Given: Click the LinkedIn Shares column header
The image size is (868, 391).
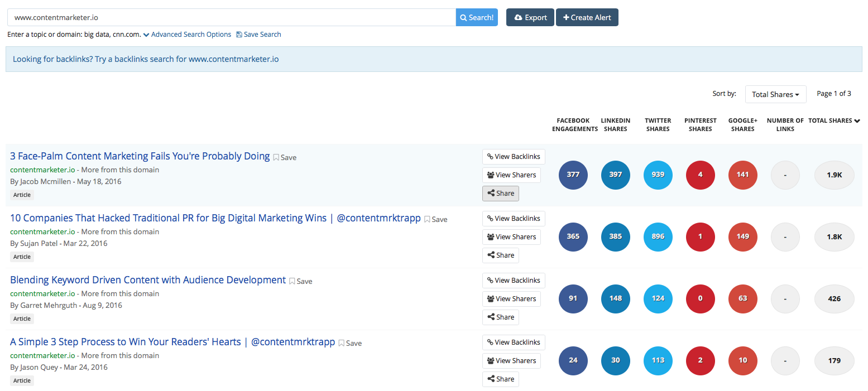Looking at the screenshot, I should coord(616,124).
